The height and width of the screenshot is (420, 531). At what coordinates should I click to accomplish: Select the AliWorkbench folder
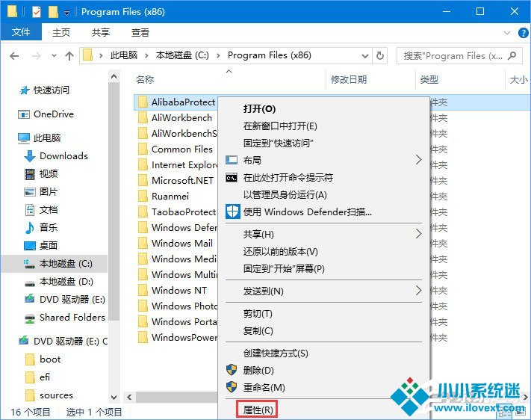coord(181,117)
